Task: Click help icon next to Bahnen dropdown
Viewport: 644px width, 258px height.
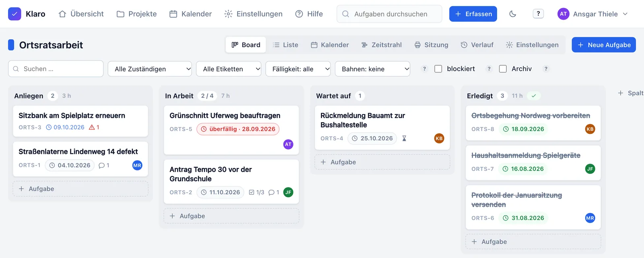Action: (424, 69)
